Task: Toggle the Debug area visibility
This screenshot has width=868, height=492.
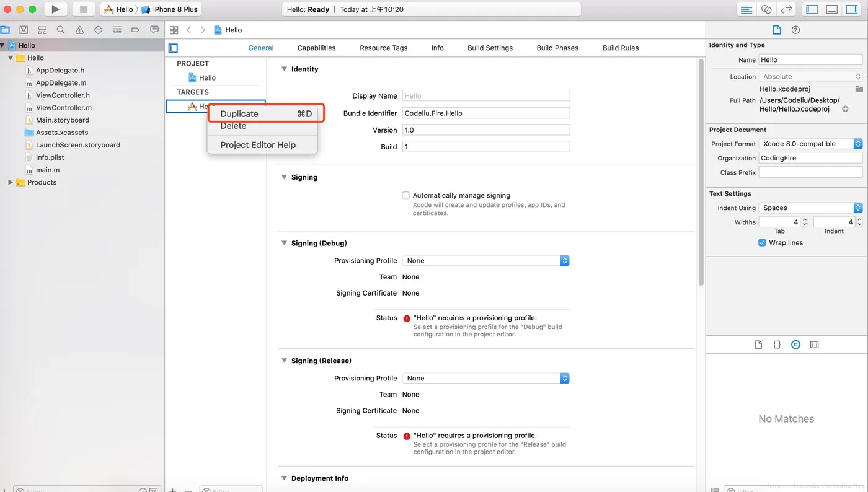Action: (x=832, y=9)
